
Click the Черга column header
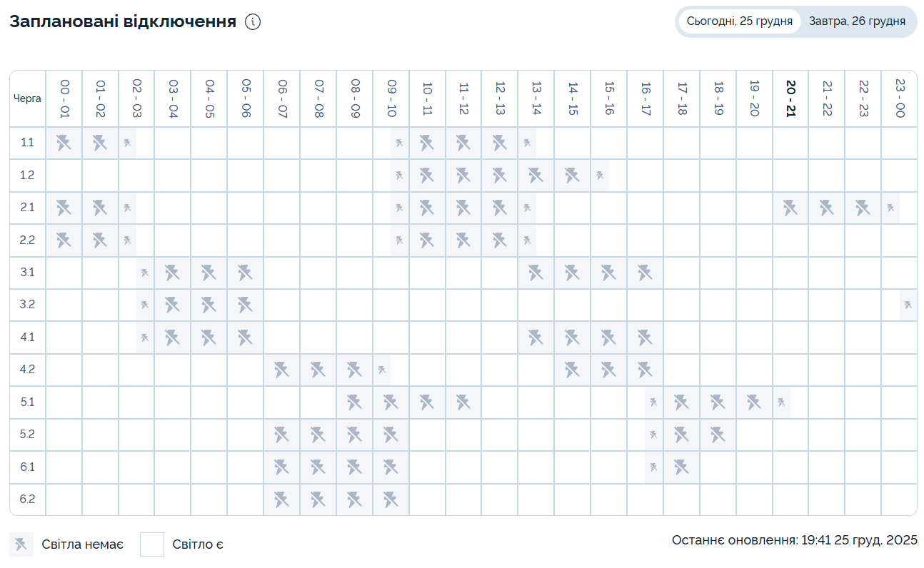coord(28,98)
